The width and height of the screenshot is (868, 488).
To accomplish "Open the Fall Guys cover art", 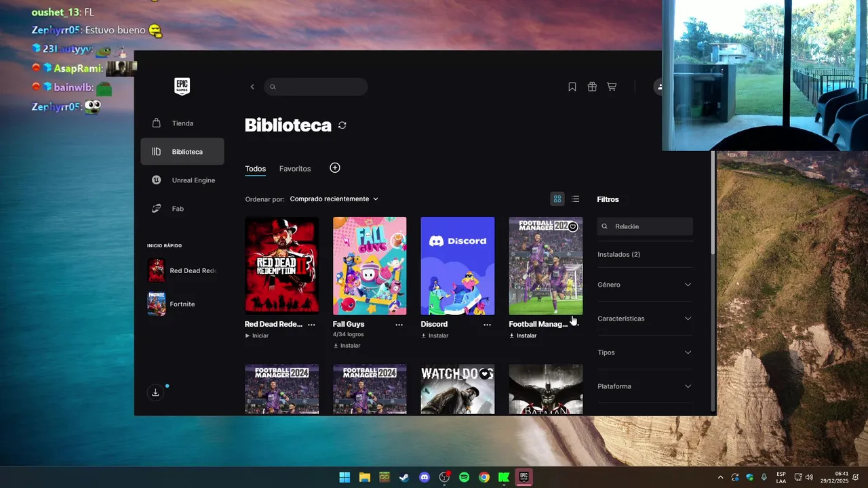I will coord(370,266).
